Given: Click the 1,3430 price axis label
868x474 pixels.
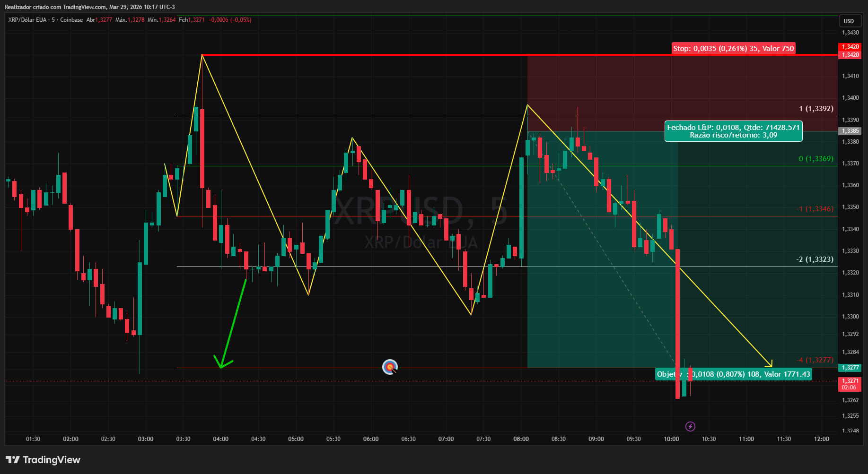Looking at the screenshot, I should (850, 33).
